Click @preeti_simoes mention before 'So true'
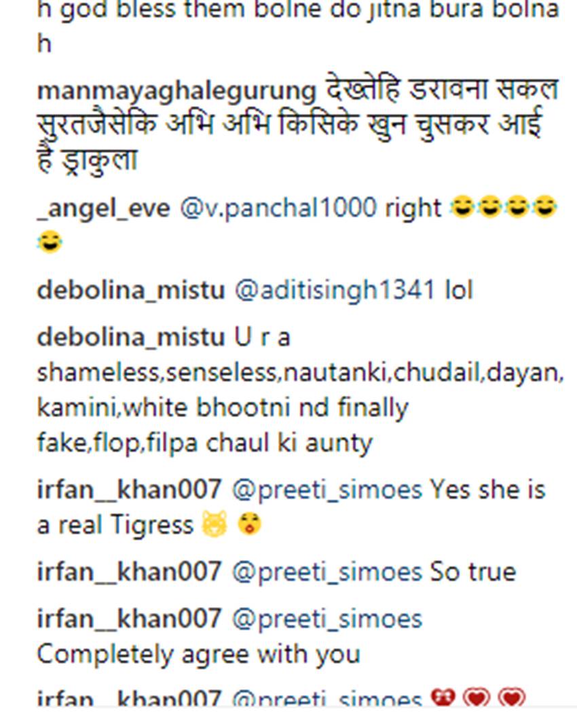 pos(327,572)
